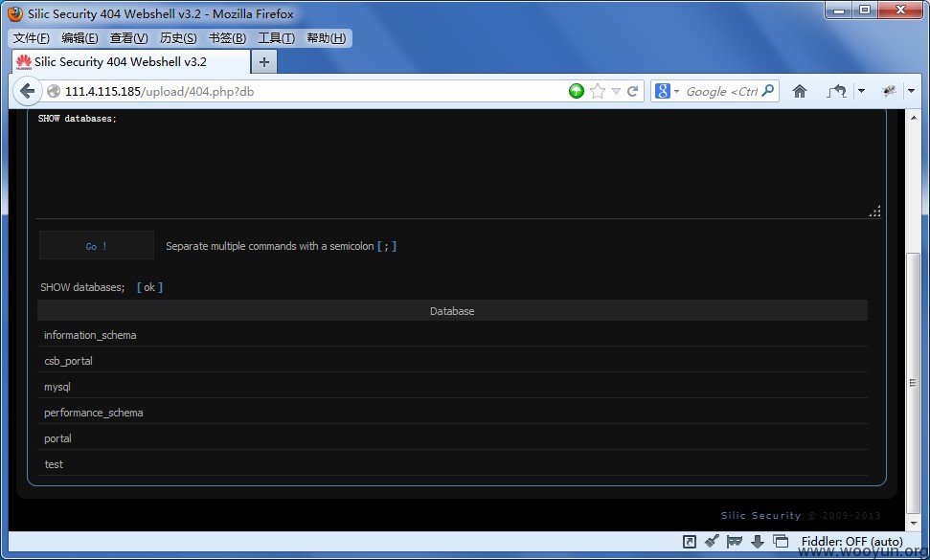Click the green circle icon in address bar
Image resolution: width=930 pixels, height=560 pixels.
coord(576,91)
